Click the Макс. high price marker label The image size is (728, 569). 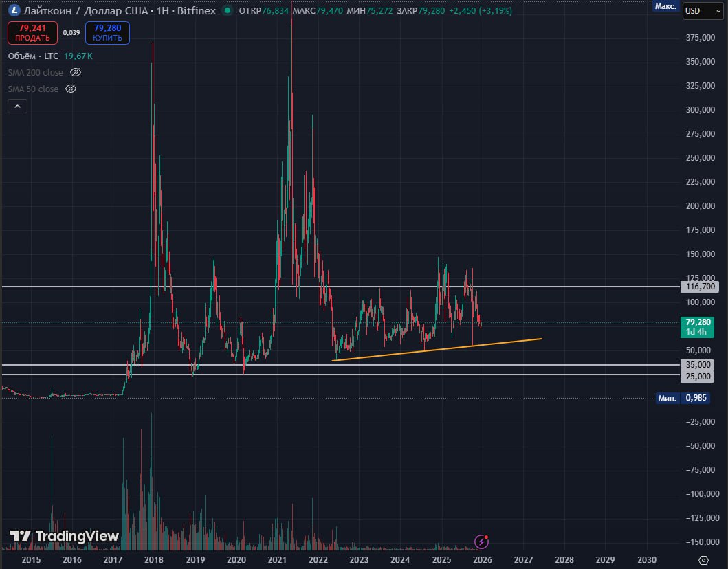665,6
